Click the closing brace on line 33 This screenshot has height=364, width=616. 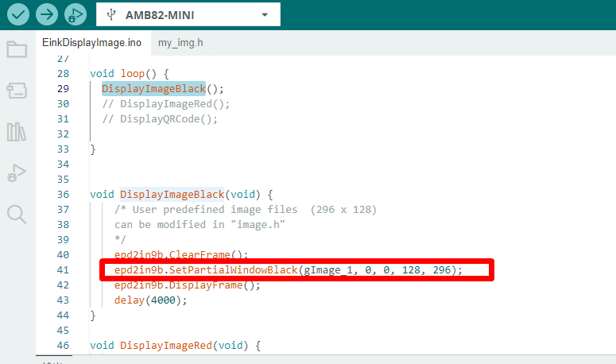[93, 149]
